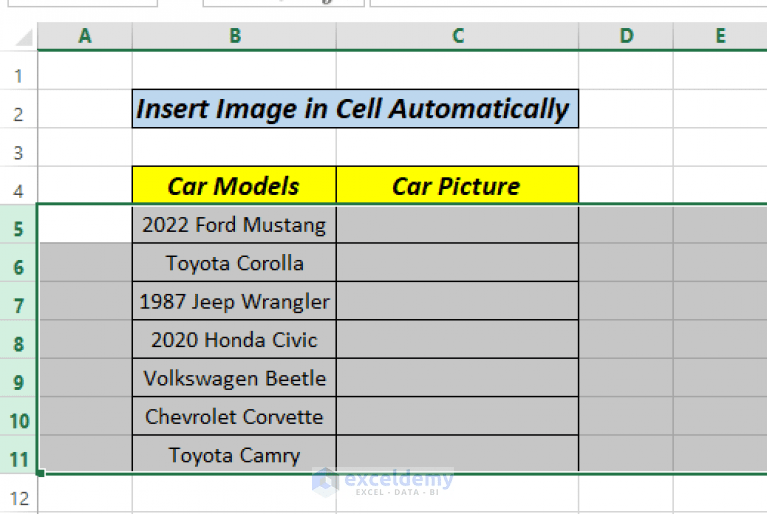
Task: Select row 10 header
Action: click(19, 416)
